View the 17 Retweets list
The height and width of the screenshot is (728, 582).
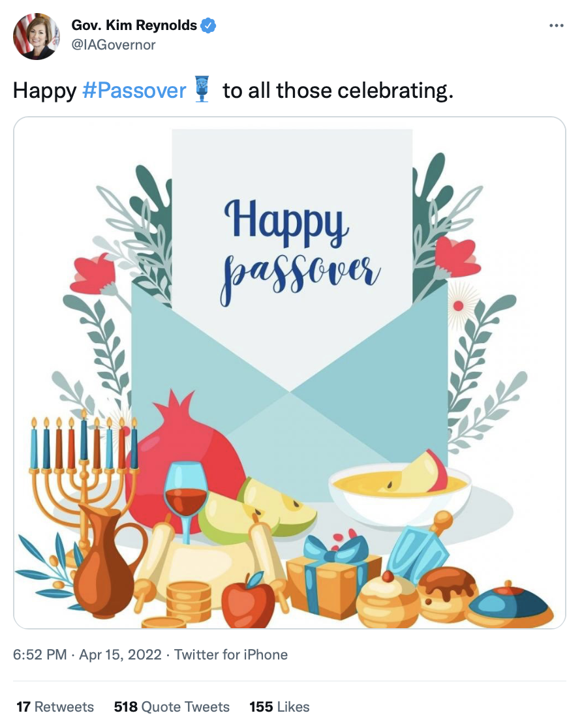(55, 706)
